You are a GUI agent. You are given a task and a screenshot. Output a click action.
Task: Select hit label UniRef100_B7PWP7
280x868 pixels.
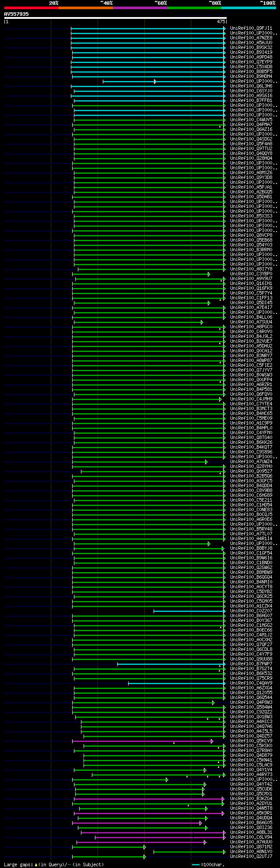pyautogui.click(x=251, y=664)
